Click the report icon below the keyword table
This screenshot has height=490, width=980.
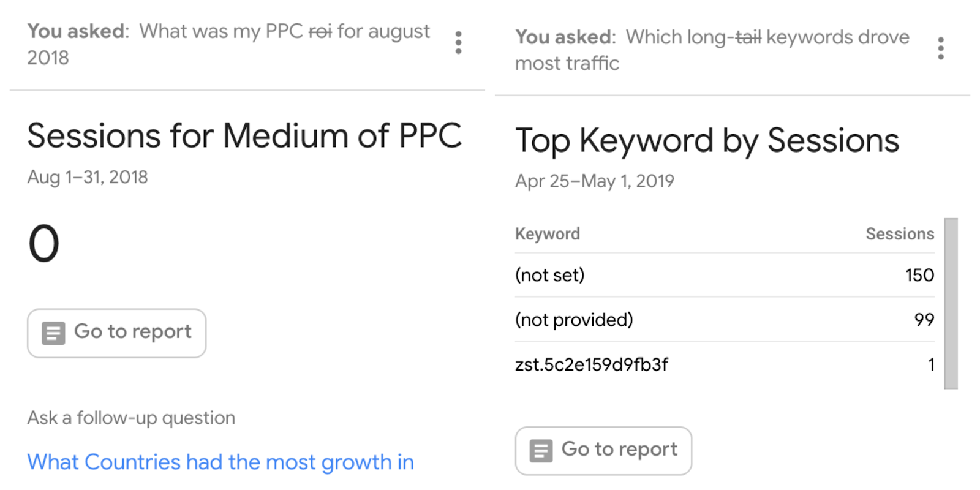[x=541, y=451]
